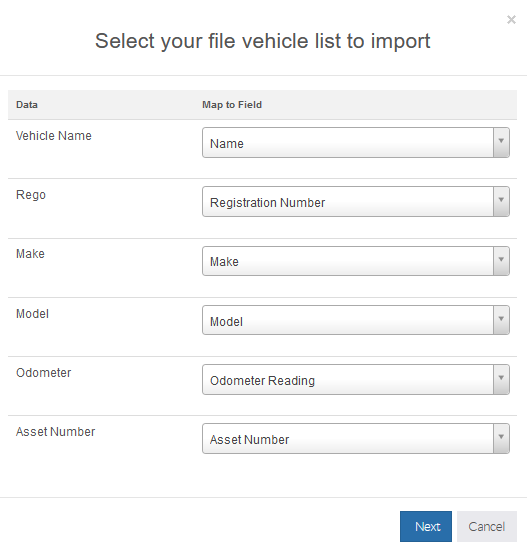The height and width of the screenshot is (549, 527).
Task: Click the dropdown arrow next to Name
Action: point(501,143)
